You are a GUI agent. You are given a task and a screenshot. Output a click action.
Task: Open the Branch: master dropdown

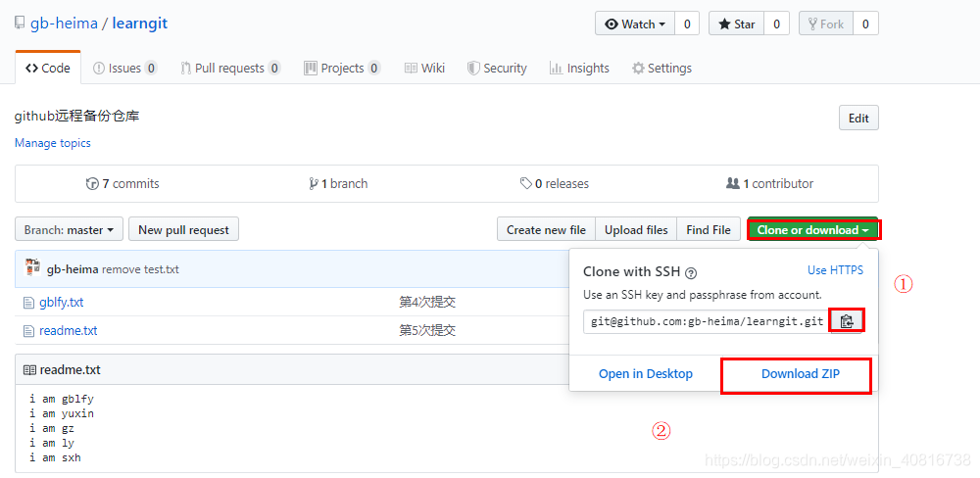coord(69,230)
